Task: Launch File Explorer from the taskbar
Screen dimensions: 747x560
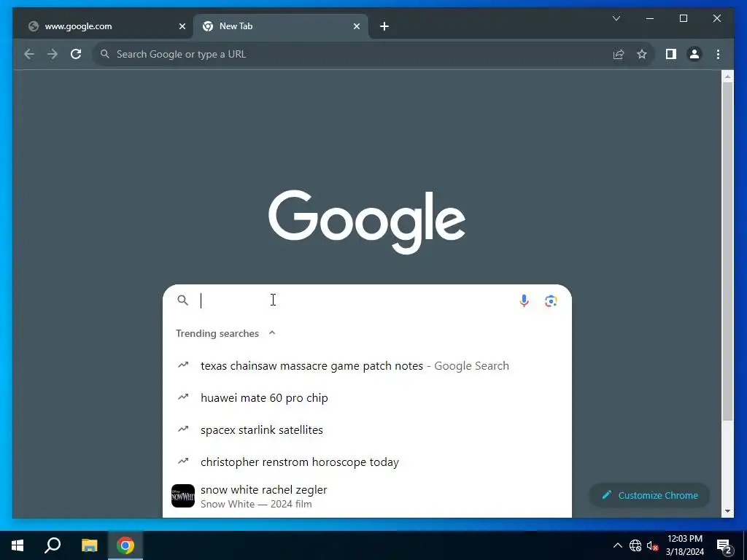Action: pos(89,545)
